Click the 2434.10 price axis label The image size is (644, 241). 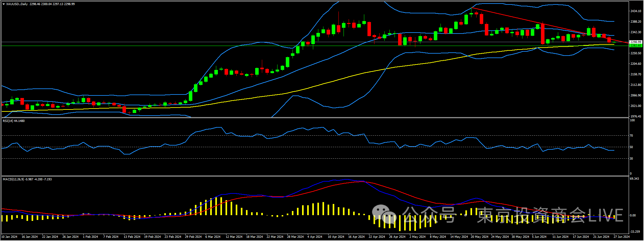[636, 11]
